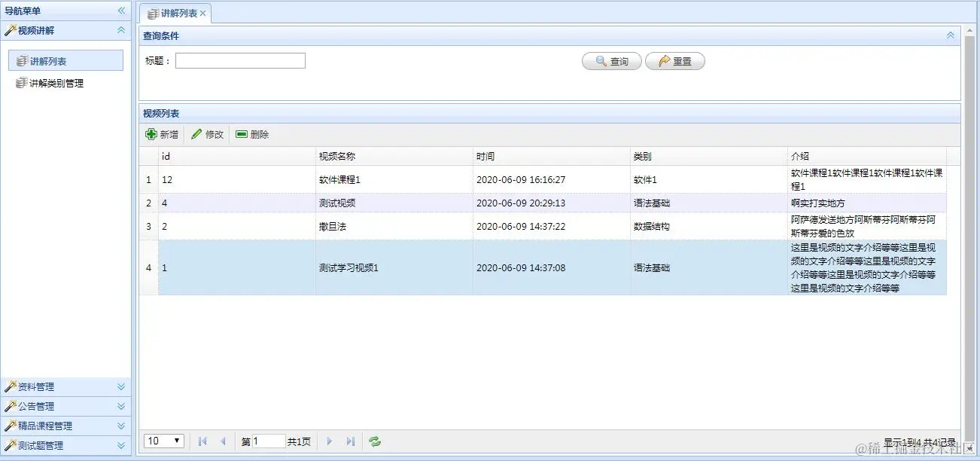Click the 公告管理 wand icon
Screen dimensions: 980x461
coord(11,406)
